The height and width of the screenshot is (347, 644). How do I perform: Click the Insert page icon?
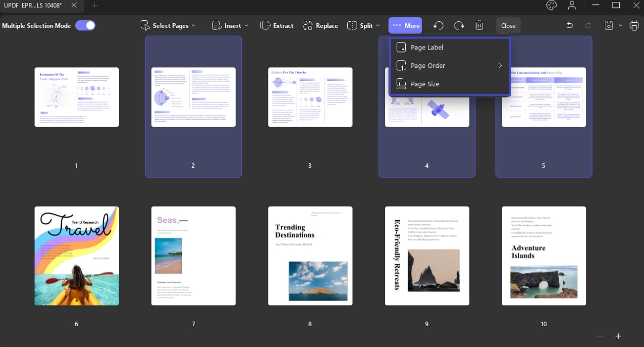(x=216, y=25)
